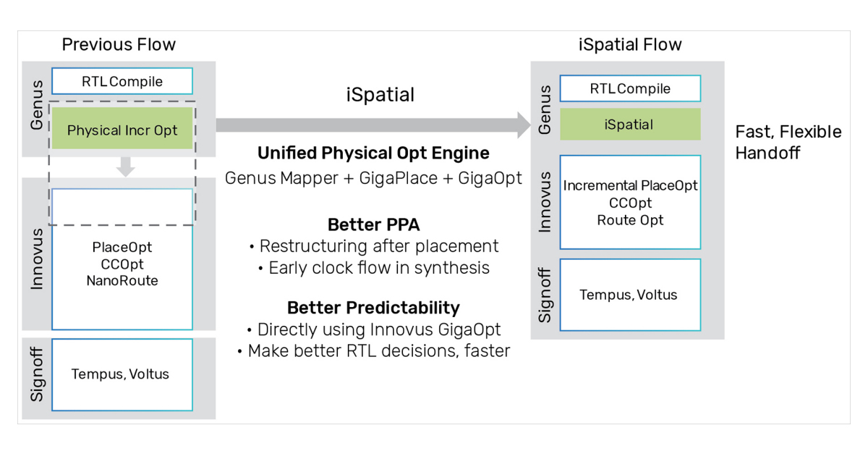Click the Previous Flow heading
Image resolution: width=868 pixels, height=454 pixels.
119,45
